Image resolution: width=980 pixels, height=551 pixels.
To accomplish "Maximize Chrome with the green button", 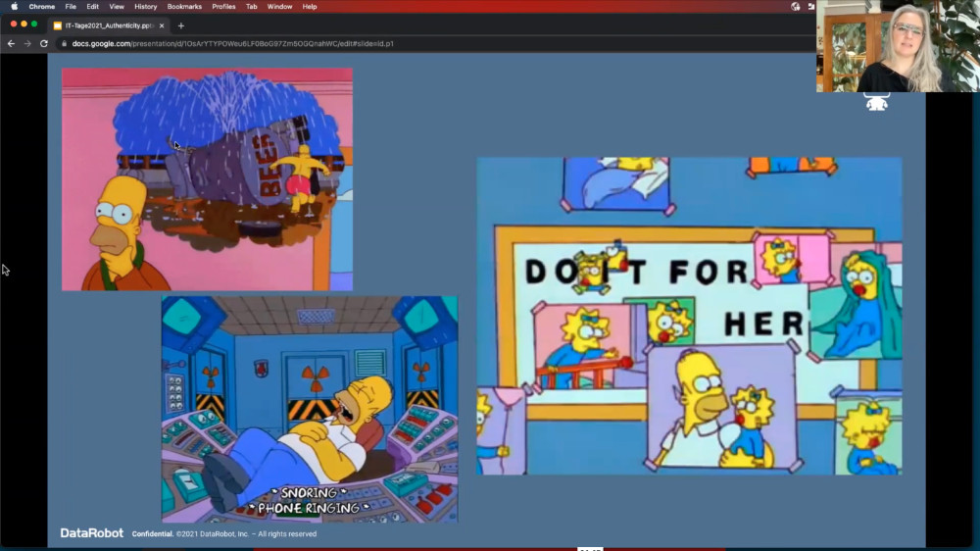I will 34,25.
